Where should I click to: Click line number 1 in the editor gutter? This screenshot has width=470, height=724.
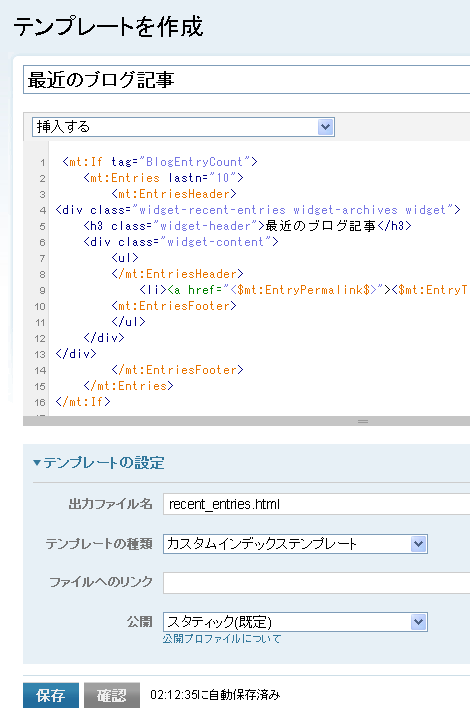coord(43,163)
